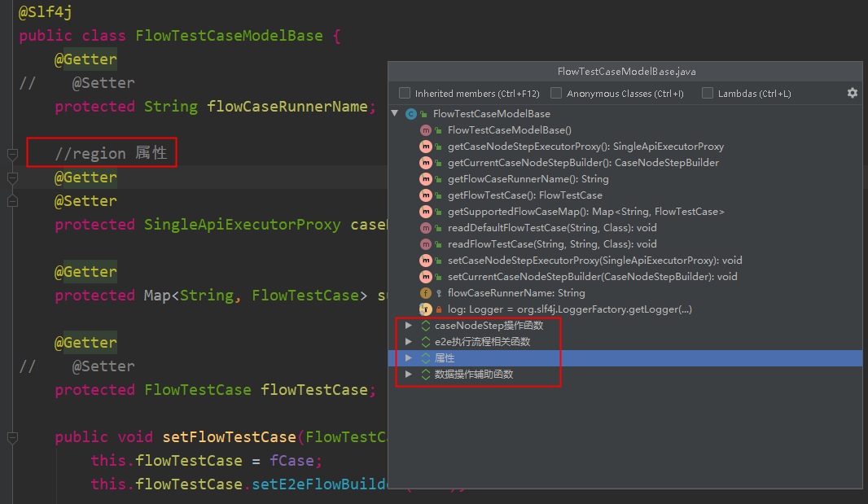Select the getFlowTestCase(): FlowTestCase entry
868x504 pixels.
[524, 195]
